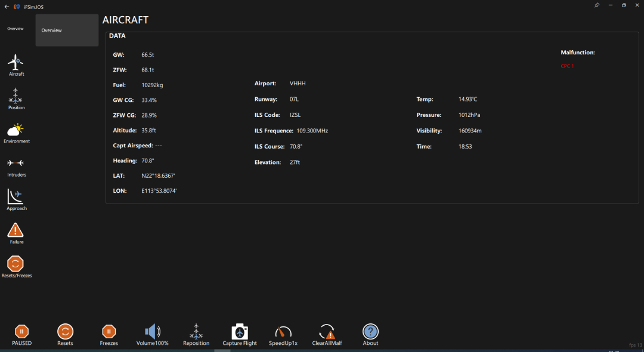Click the Resets icon in bottom toolbar
This screenshot has height=352, width=644.
tap(65, 332)
